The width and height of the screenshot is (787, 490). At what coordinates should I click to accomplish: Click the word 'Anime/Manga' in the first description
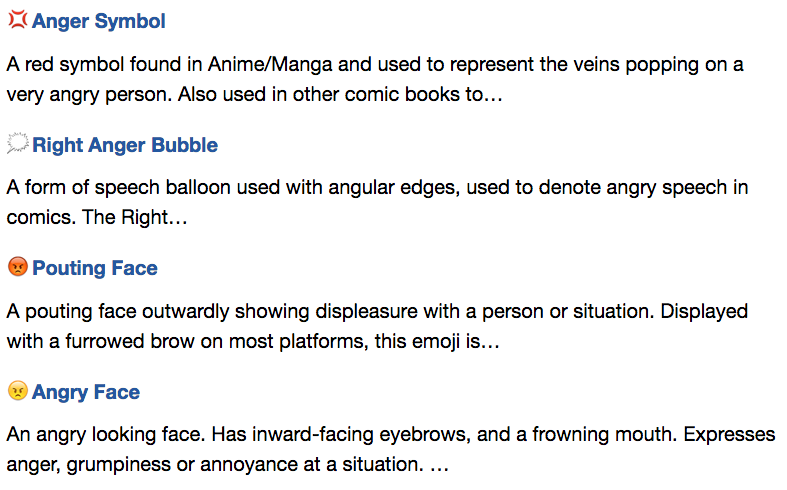(270, 65)
